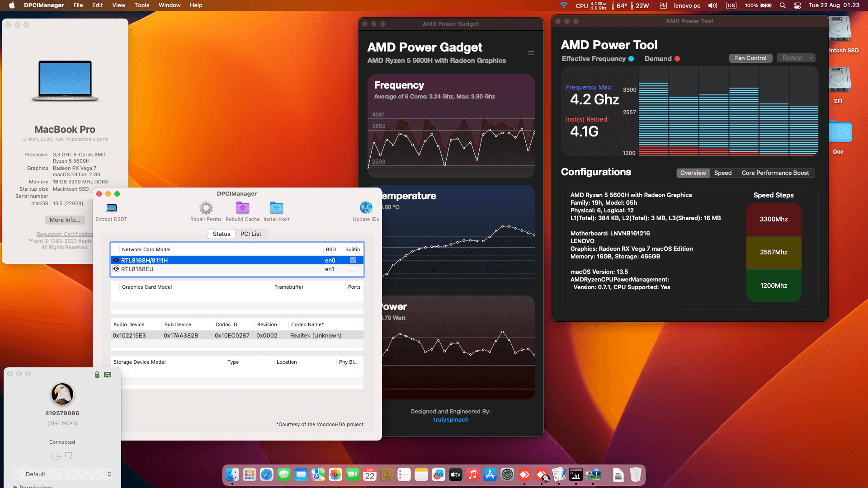868x488 pixels.
Task: Open the File menu
Action: (78, 5)
